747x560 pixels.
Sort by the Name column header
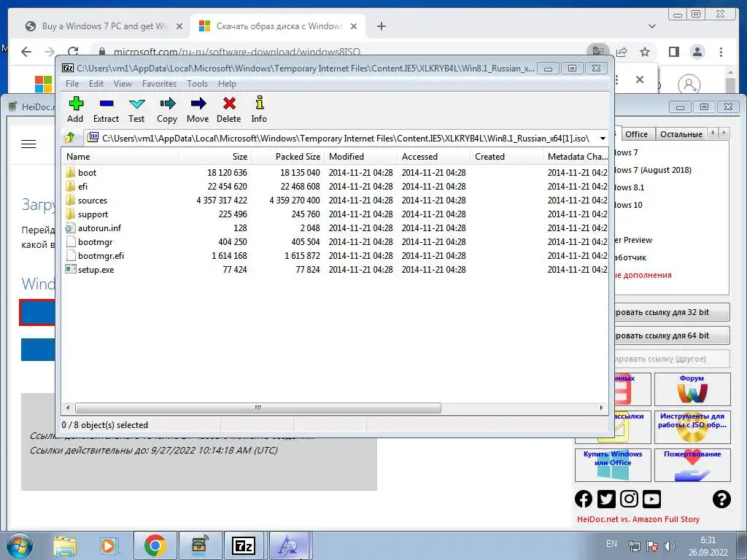pos(121,156)
